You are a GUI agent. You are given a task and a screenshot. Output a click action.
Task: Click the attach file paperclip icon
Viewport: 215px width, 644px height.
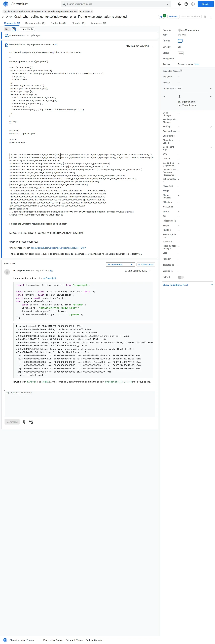[24, 422]
